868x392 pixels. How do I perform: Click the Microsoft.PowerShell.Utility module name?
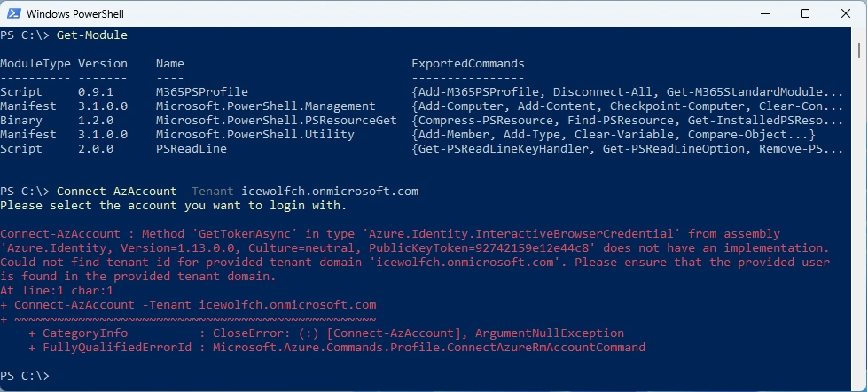coord(255,135)
